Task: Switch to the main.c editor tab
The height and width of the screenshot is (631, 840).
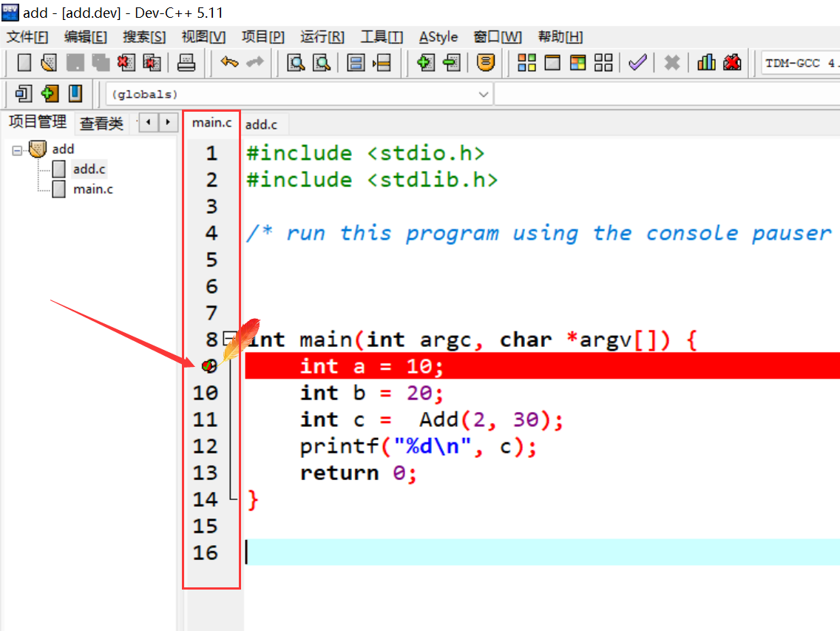Action: pyautogui.click(x=212, y=123)
